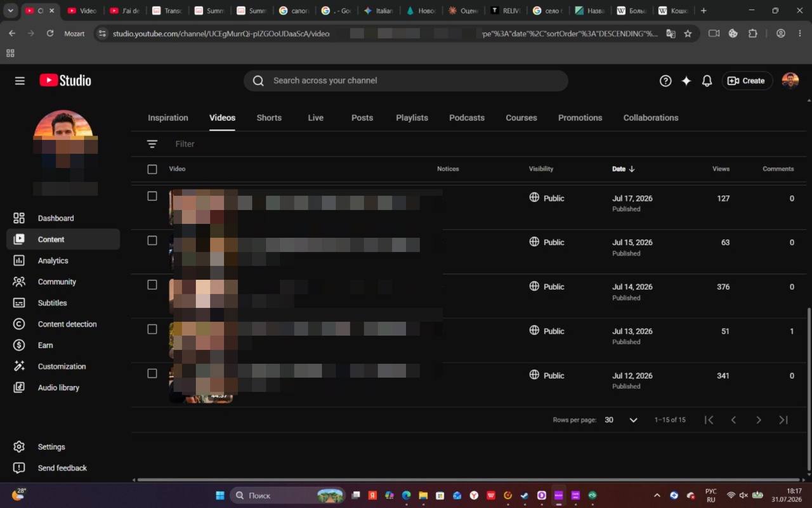Show hidden tray icons chevron
The height and width of the screenshot is (508, 812).
coord(657,495)
